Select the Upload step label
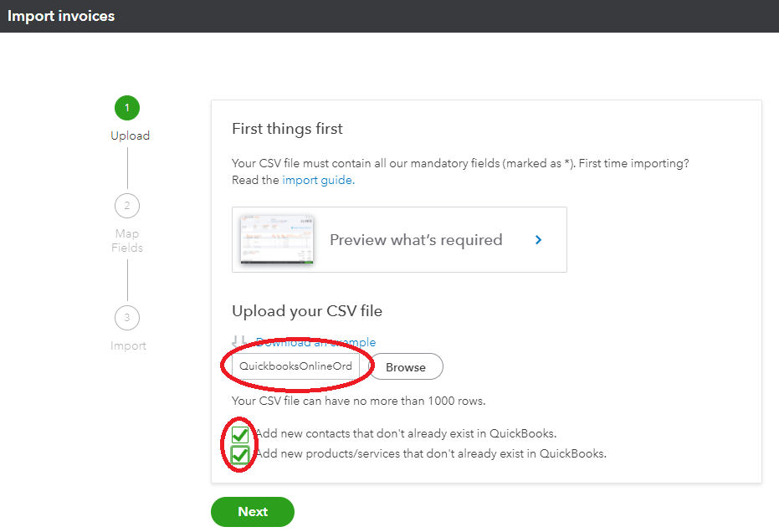Viewport: 779px width, 532px height. pos(131,136)
